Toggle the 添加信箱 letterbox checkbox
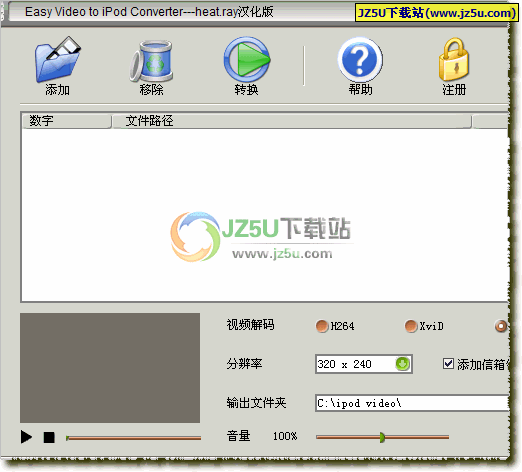 tap(448, 364)
